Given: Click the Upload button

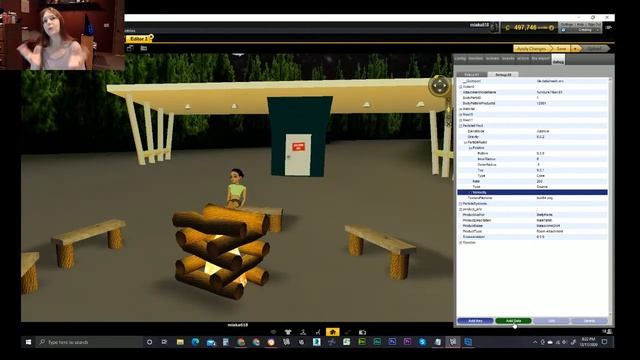Looking at the screenshot, I should (x=595, y=49).
